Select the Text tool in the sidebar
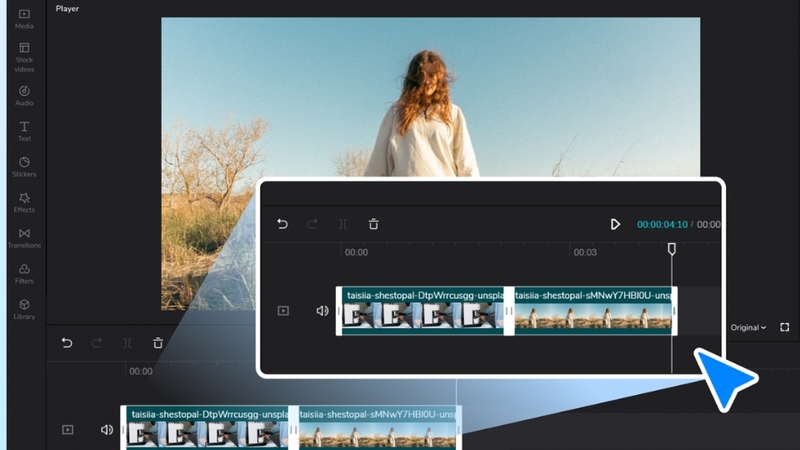 point(24,131)
